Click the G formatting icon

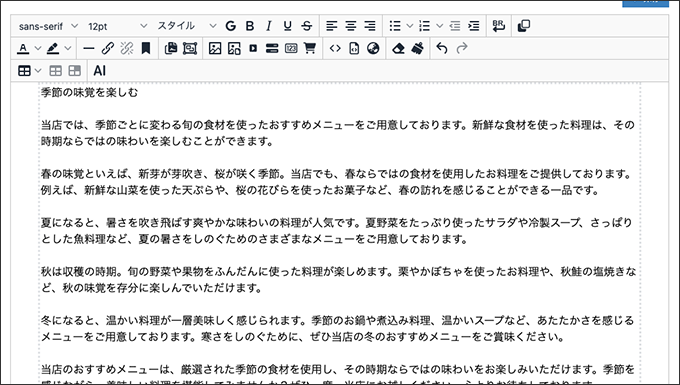[231, 26]
